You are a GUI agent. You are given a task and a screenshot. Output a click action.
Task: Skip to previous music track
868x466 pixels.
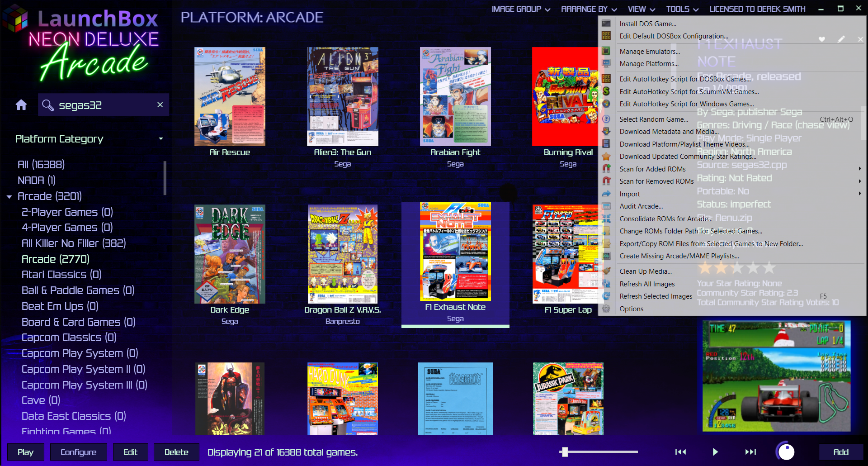click(x=680, y=452)
